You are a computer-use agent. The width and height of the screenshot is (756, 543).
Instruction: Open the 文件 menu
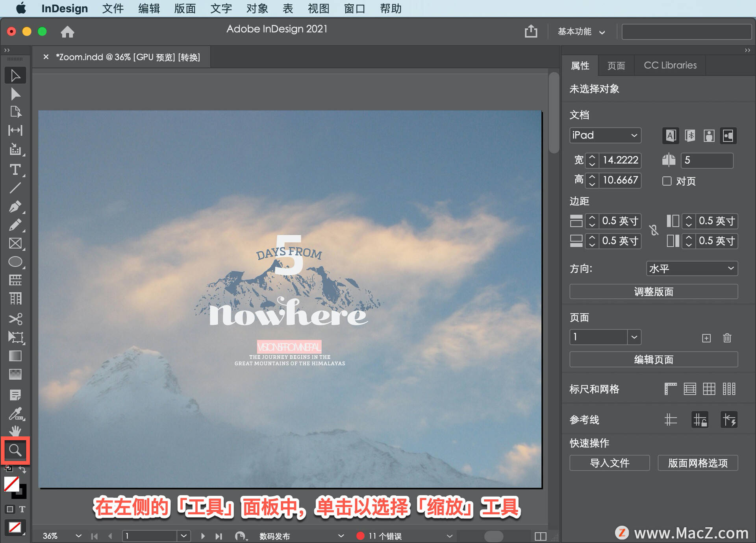tap(113, 9)
